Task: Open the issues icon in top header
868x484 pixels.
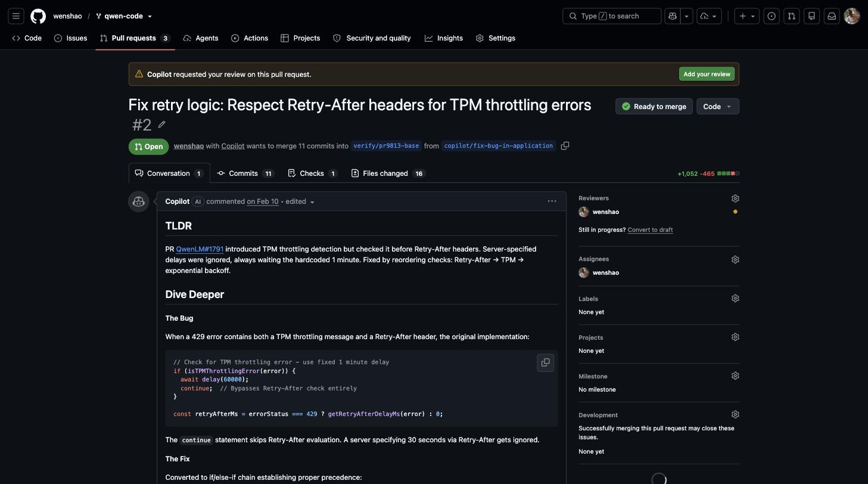Action: click(771, 16)
